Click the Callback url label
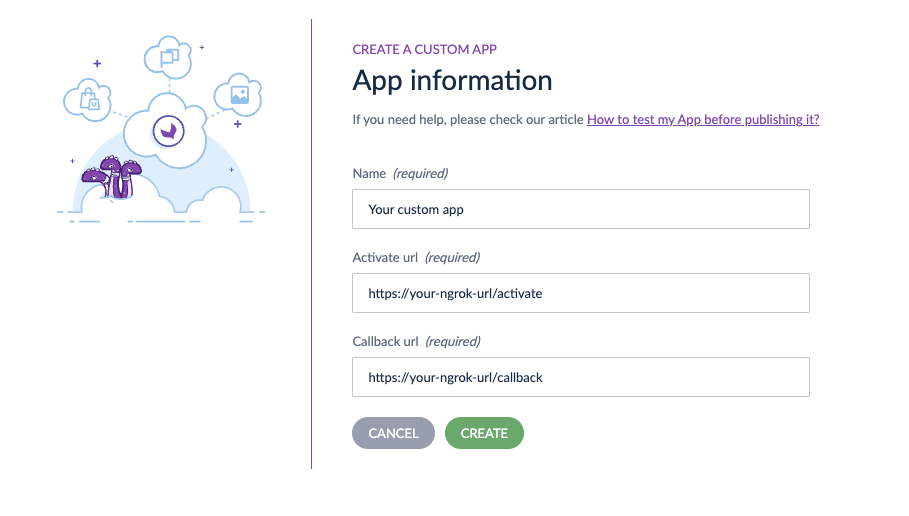Viewport: 909px width, 516px height. click(385, 342)
